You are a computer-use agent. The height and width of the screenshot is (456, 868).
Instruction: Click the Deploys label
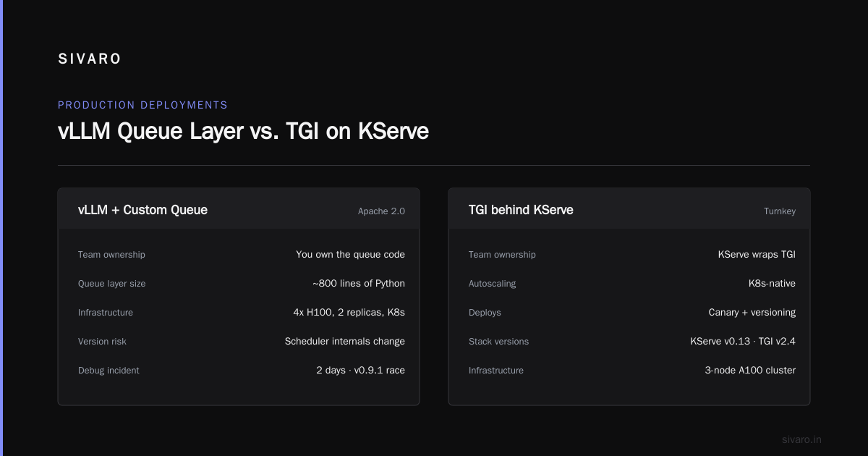coord(485,313)
